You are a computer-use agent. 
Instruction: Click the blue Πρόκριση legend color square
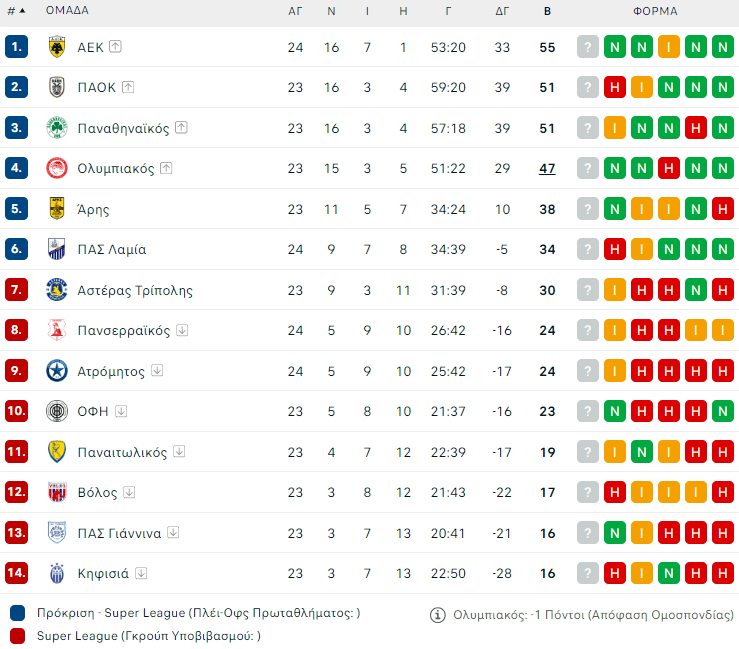[x=18, y=613]
